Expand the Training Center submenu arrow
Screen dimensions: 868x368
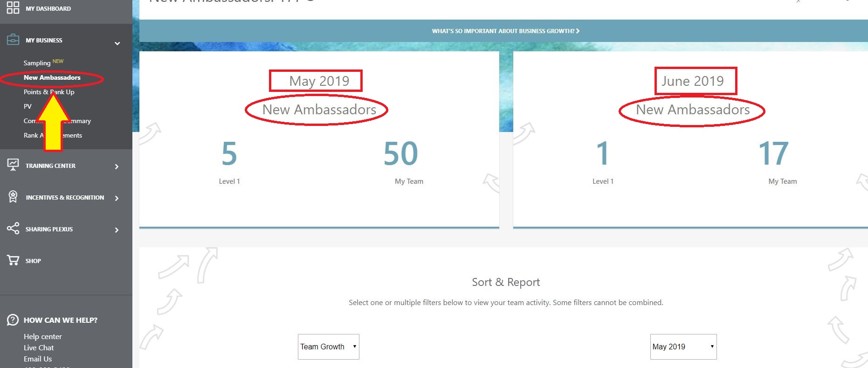[x=117, y=167]
